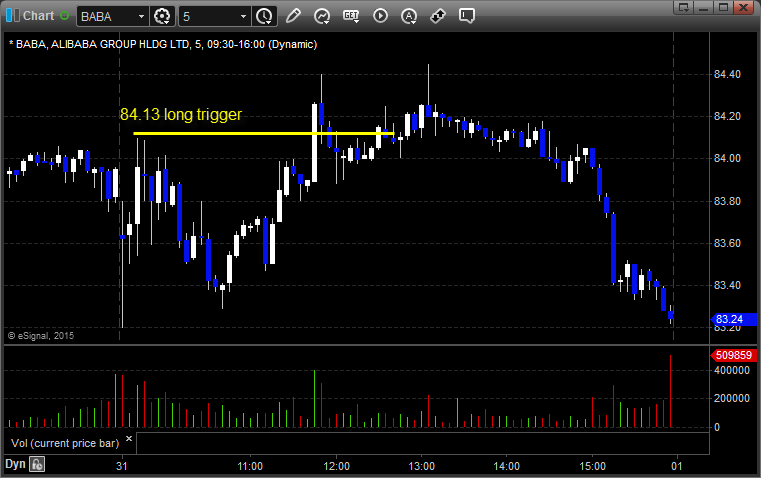Select the '84.13 long trigger' text annotation
This screenshot has height=478, width=761.
pyautogui.click(x=181, y=115)
